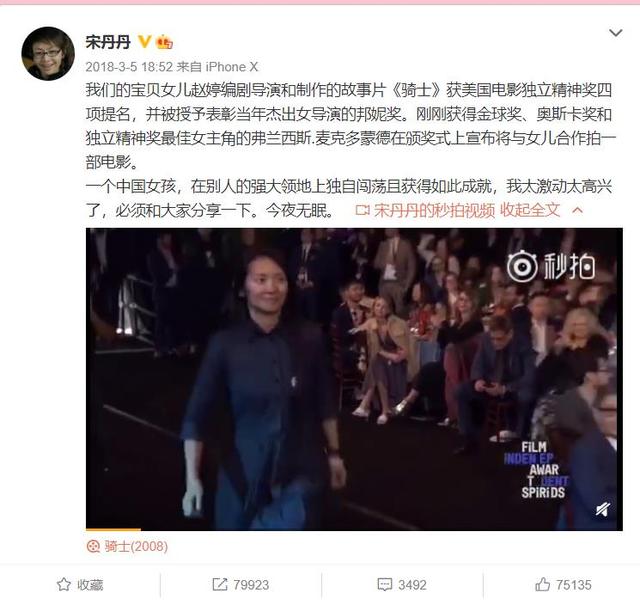The height and width of the screenshot is (605, 640).
Task: Unmute the video with speaker icon
Action: pos(603,509)
